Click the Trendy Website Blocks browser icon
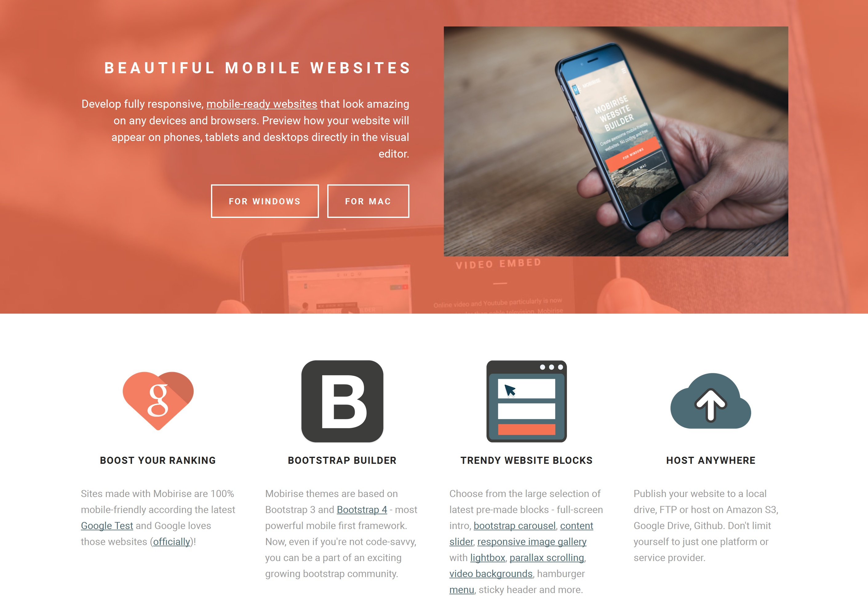 click(526, 402)
